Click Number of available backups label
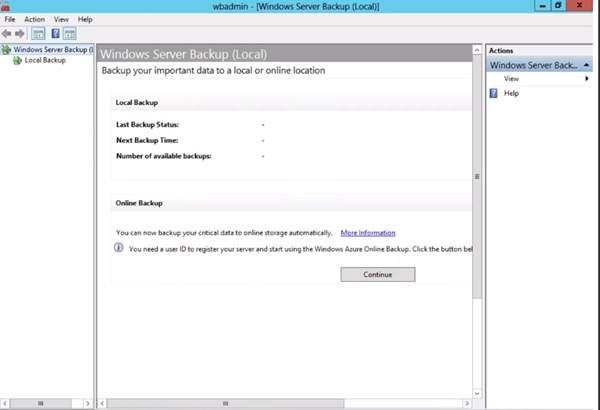600x410 pixels. click(163, 156)
